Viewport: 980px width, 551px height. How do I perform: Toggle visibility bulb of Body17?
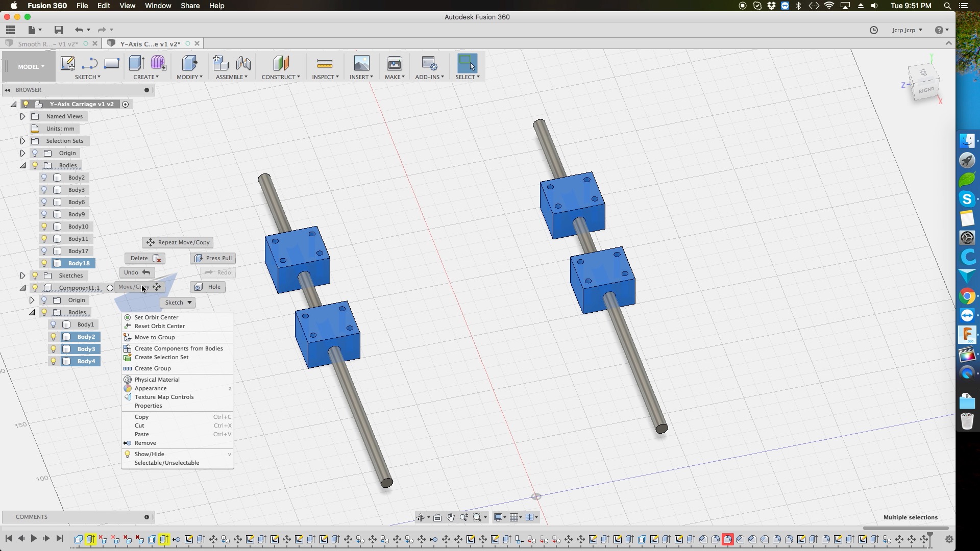coord(44,251)
